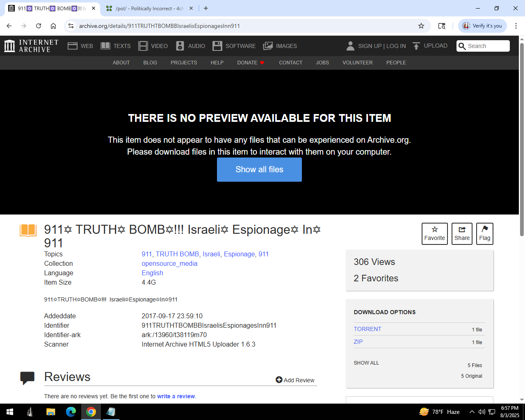Open the Texts book icon

[105, 46]
